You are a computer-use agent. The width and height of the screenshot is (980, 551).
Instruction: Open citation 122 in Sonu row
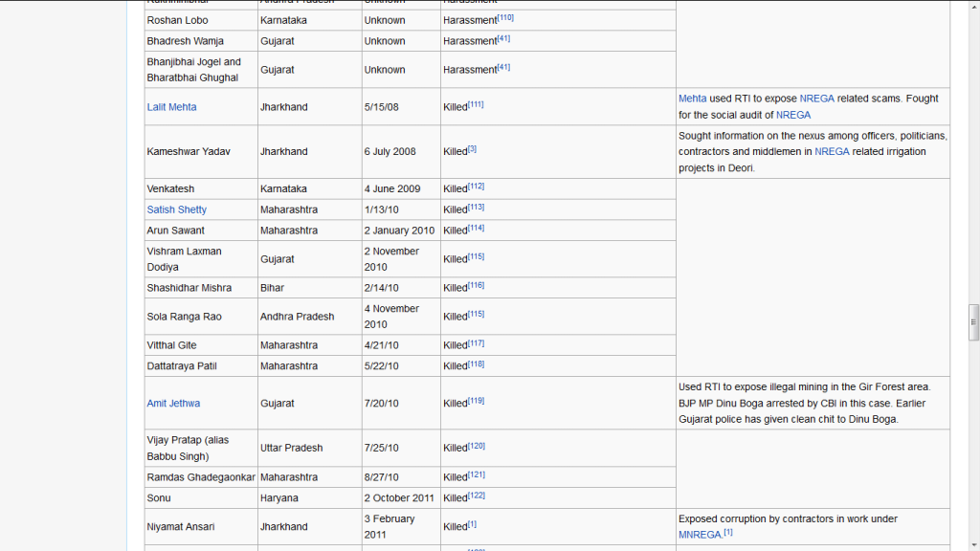(x=477, y=496)
